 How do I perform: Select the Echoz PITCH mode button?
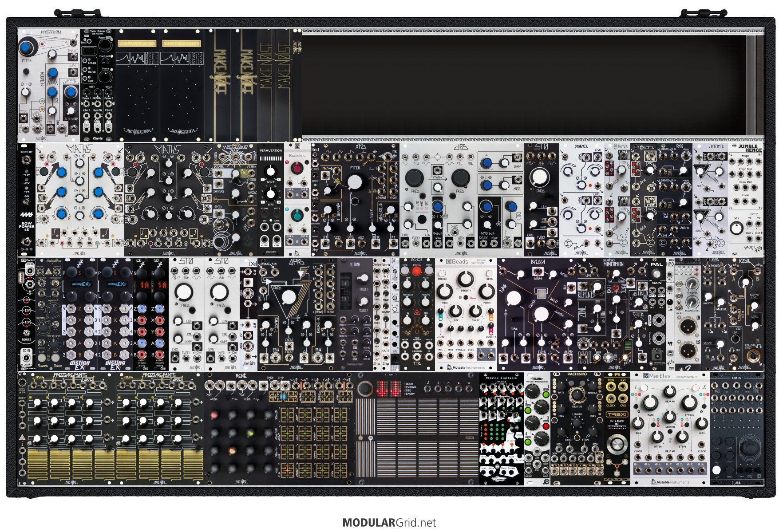[429, 271]
